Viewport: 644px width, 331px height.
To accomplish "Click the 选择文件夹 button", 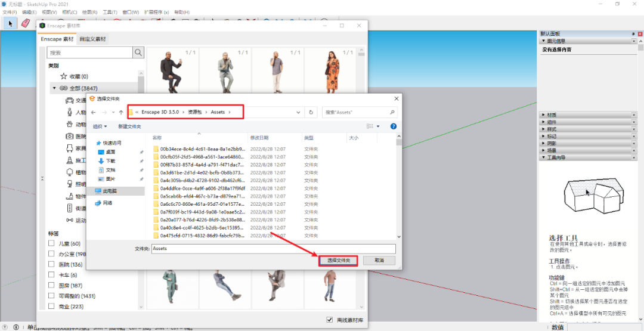I will 338,261.
